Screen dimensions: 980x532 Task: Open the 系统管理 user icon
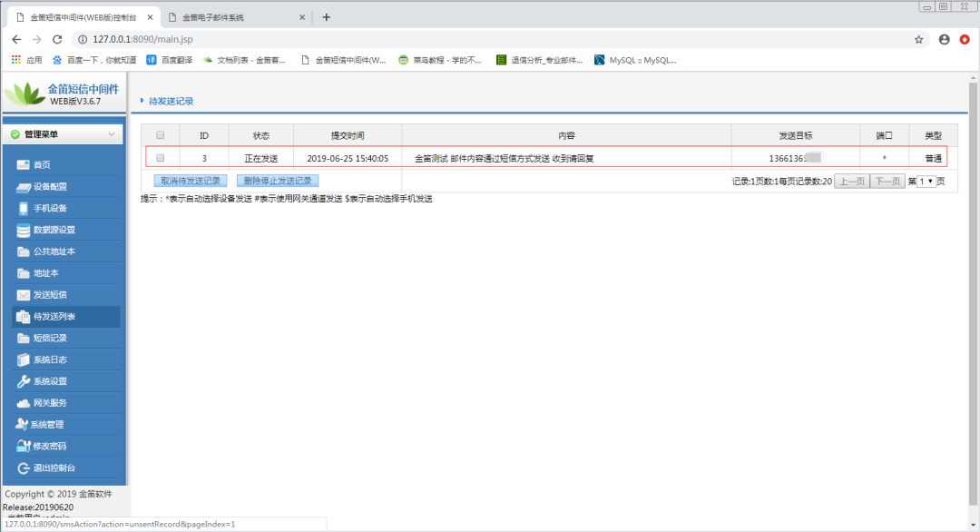click(x=21, y=425)
